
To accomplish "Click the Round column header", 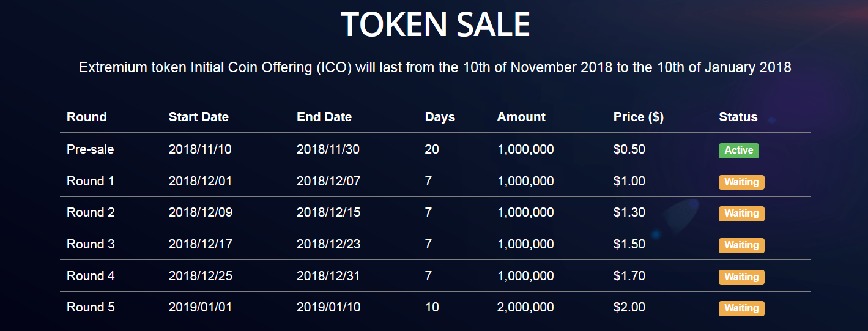I will coord(87,117).
